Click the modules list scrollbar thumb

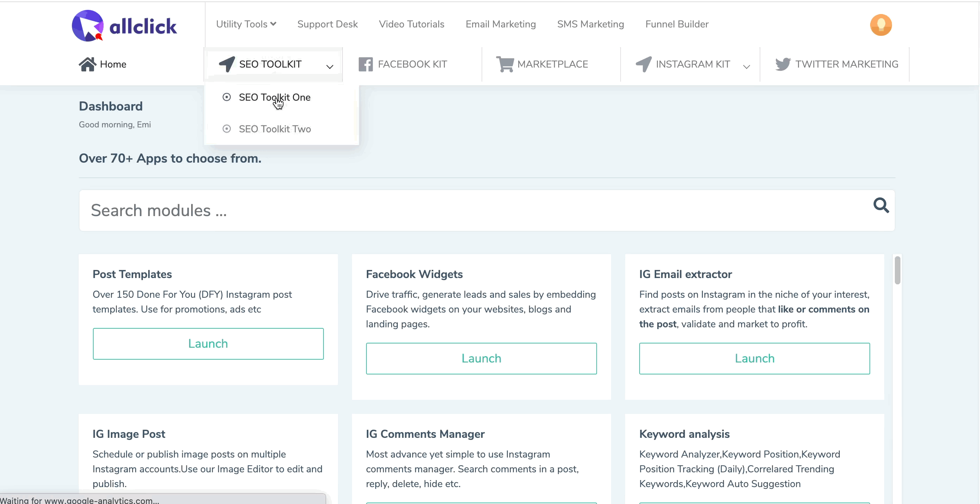point(897,270)
